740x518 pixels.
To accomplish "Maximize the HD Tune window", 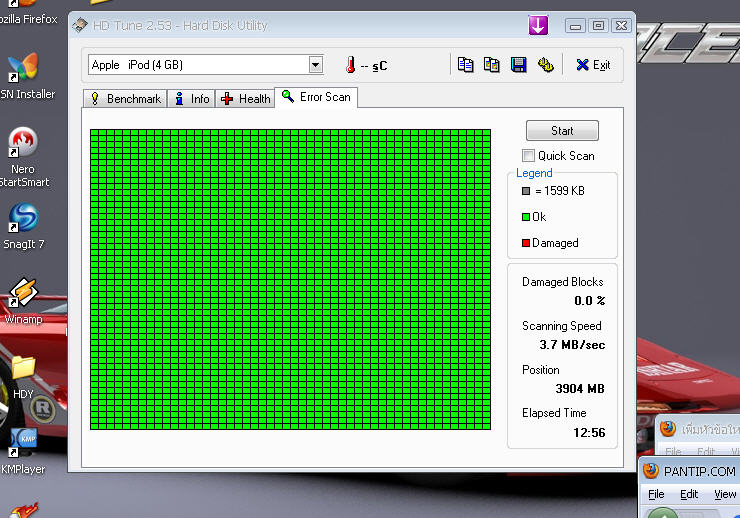I will [x=598, y=25].
